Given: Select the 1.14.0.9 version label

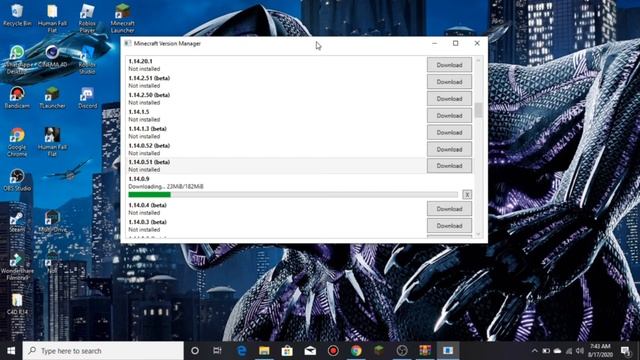Looking at the screenshot, I should click(x=139, y=179).
